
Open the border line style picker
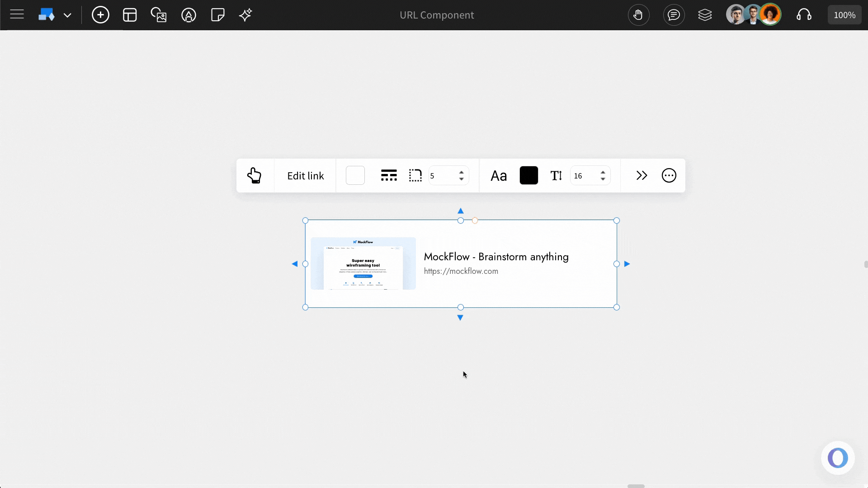coord(389,176)
